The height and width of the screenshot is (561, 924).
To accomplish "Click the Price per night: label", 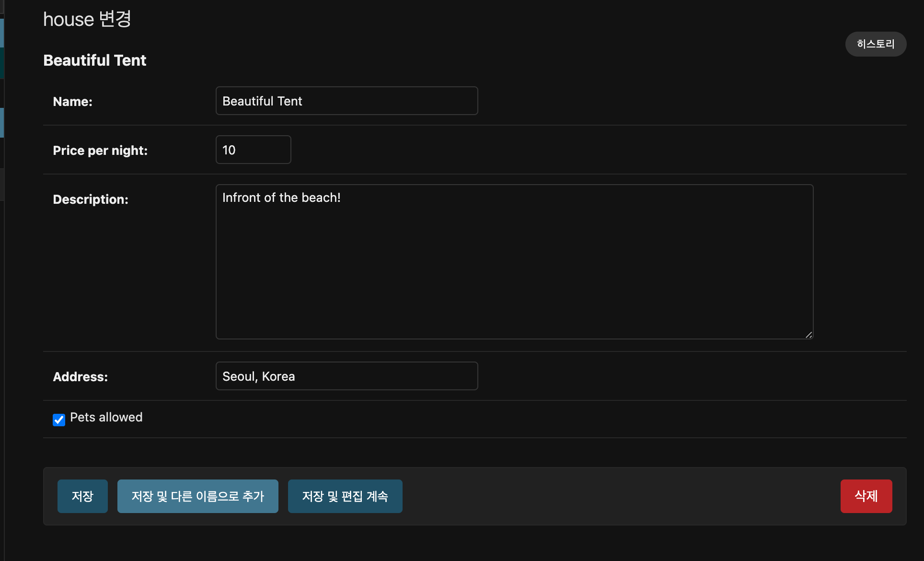I will 100,151.
